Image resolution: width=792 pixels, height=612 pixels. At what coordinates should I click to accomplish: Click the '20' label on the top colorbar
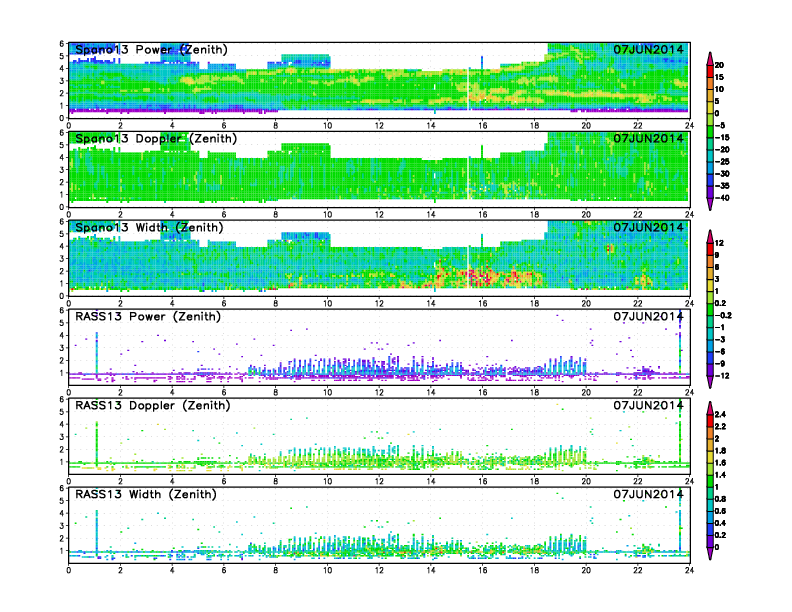[719, 65]
